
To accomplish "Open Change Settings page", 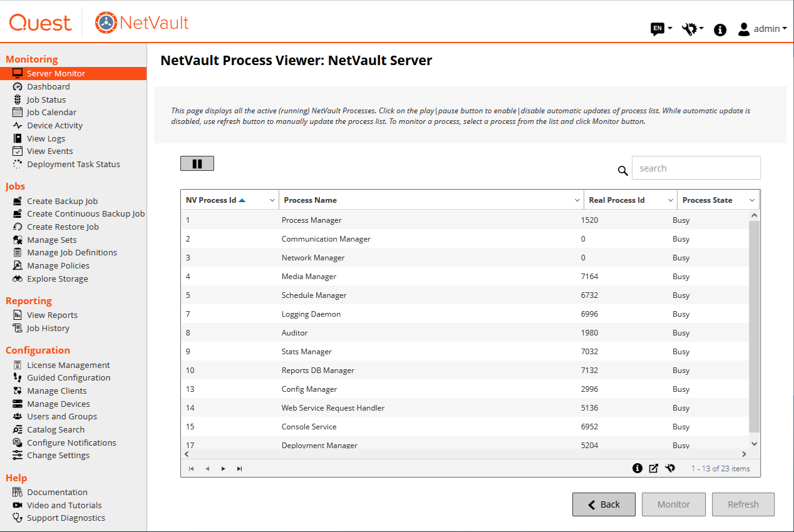I will 58,455.
